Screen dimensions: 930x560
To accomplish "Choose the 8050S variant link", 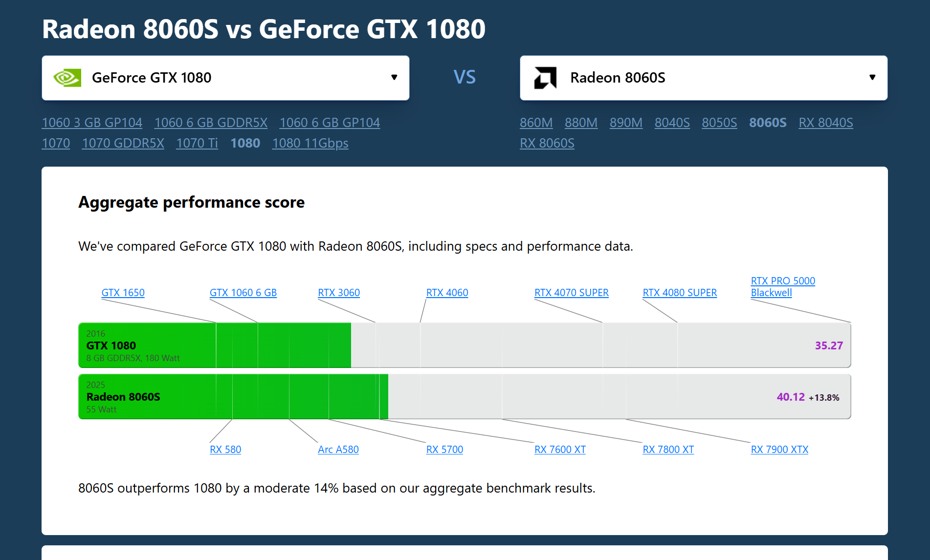I will coord(719,123).
